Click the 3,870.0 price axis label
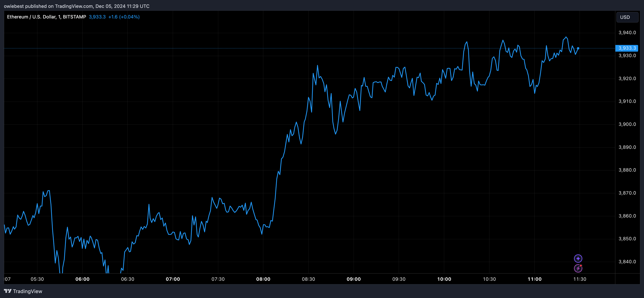The image size is (644, 298). click(x=627, y=193)
